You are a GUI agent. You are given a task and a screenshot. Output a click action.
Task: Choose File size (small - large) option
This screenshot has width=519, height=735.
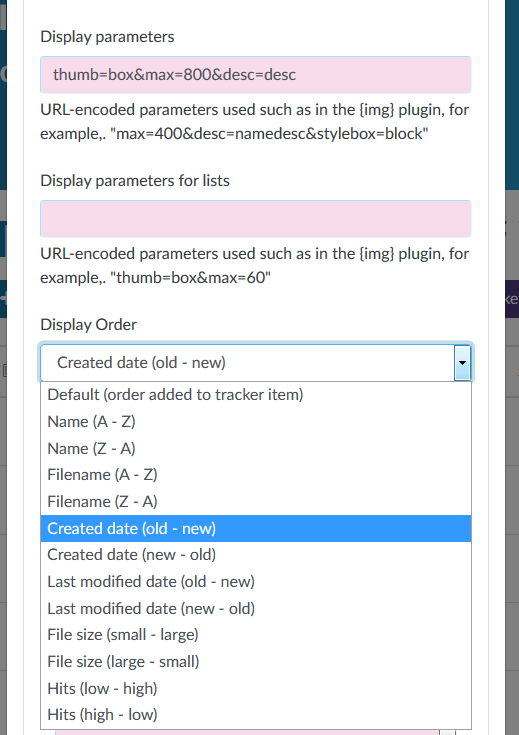256,635
